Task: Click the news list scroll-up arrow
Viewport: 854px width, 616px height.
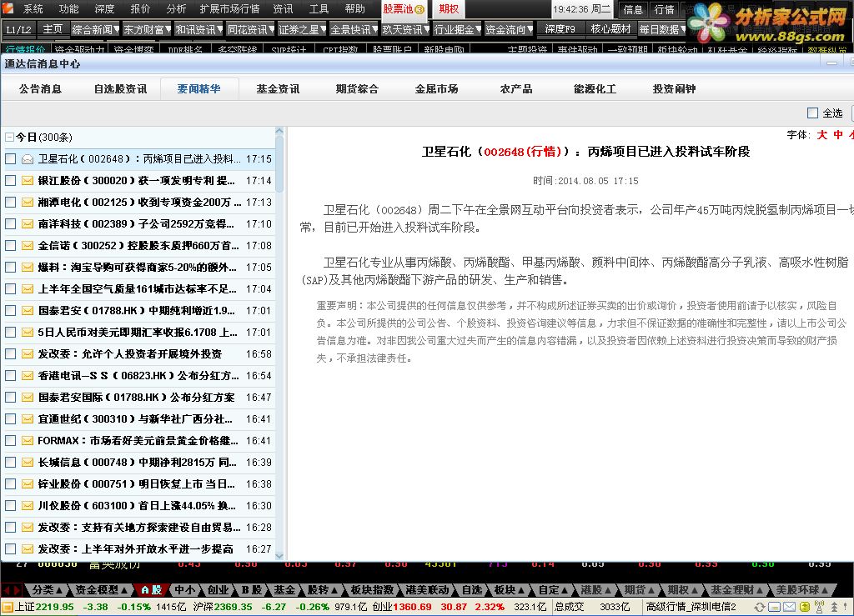Action: click(x=279, y=131)
